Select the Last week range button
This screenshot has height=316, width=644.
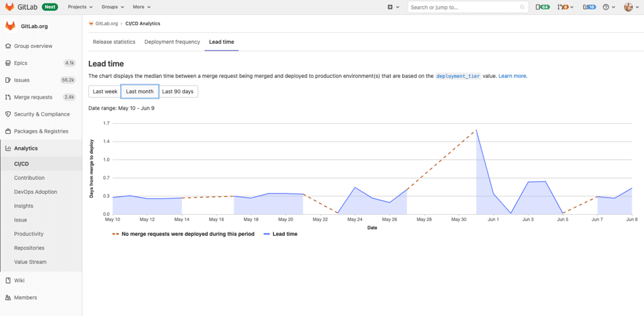104,92
